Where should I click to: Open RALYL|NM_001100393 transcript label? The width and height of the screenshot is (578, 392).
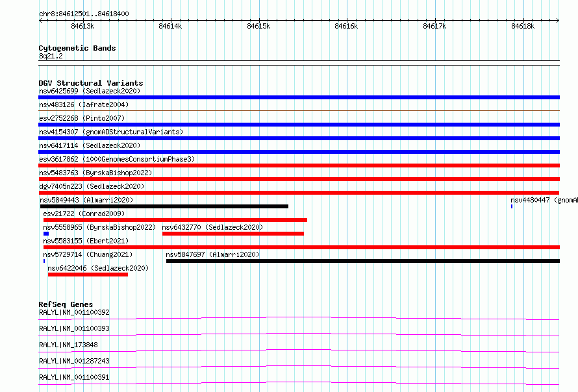point(74,328)
